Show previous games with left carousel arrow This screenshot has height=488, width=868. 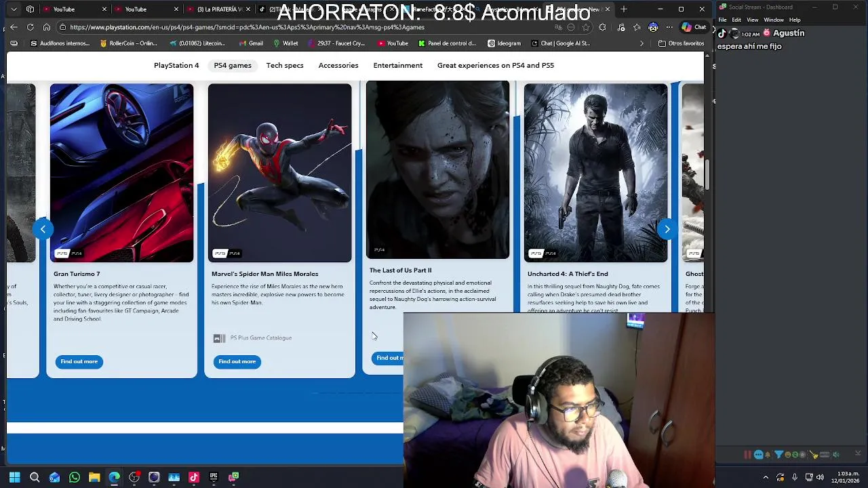coord(43,229)
